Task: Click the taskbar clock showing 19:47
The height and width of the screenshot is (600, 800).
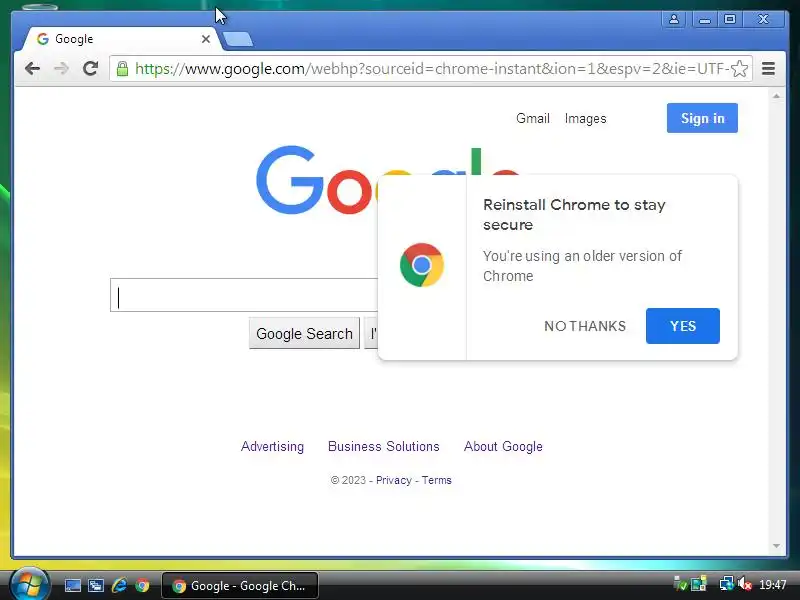Action: click(x=772, y=584)
